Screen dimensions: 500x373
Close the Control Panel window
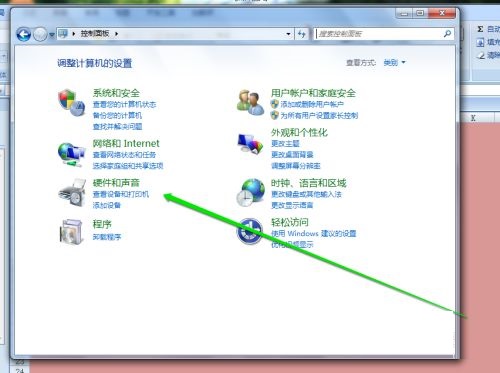coord(442,13)
